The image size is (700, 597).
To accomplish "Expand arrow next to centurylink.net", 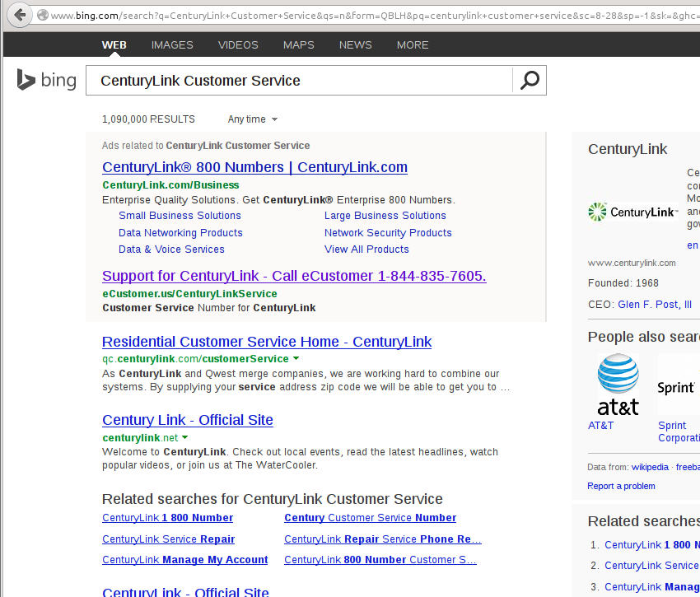I will (184, 437).
